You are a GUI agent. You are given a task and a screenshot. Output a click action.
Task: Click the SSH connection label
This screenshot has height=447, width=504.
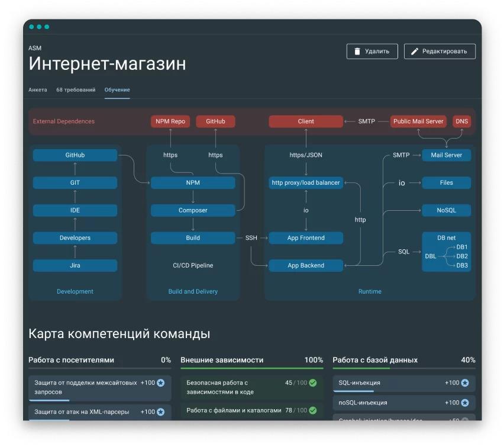click(251, 238)
